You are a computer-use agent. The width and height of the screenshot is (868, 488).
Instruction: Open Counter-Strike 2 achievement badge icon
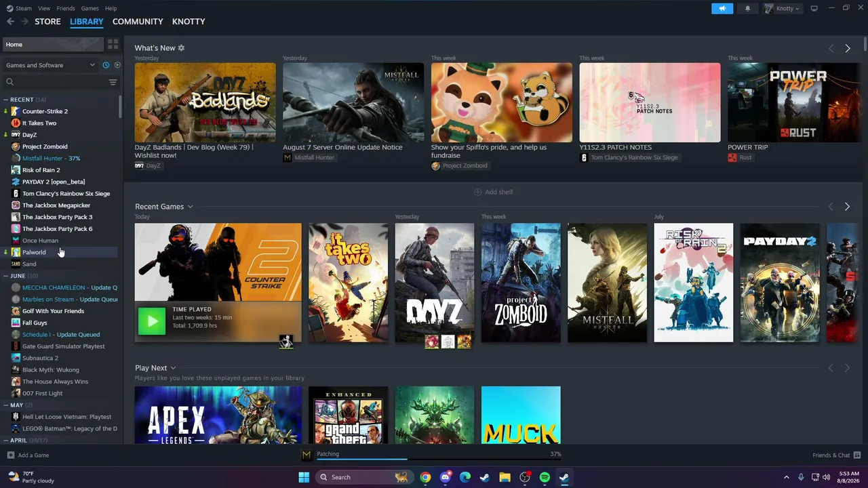click(286, 342)
